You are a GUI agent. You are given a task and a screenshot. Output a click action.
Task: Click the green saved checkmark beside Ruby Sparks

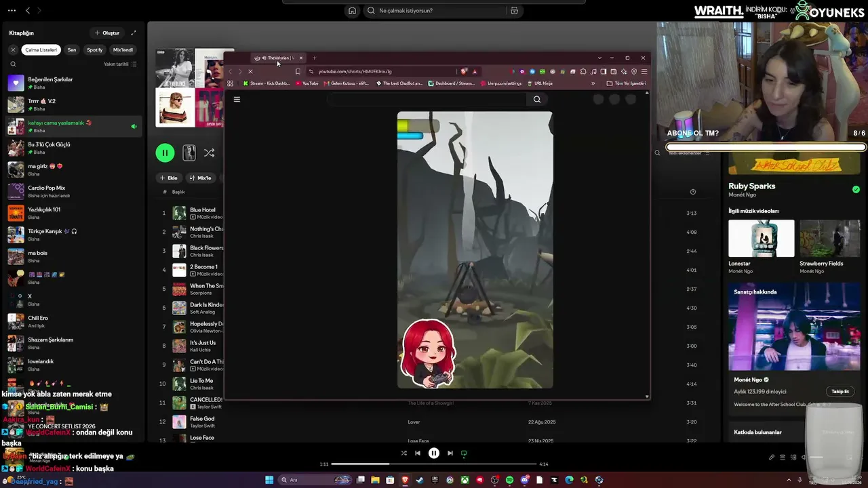click(856, 190)
